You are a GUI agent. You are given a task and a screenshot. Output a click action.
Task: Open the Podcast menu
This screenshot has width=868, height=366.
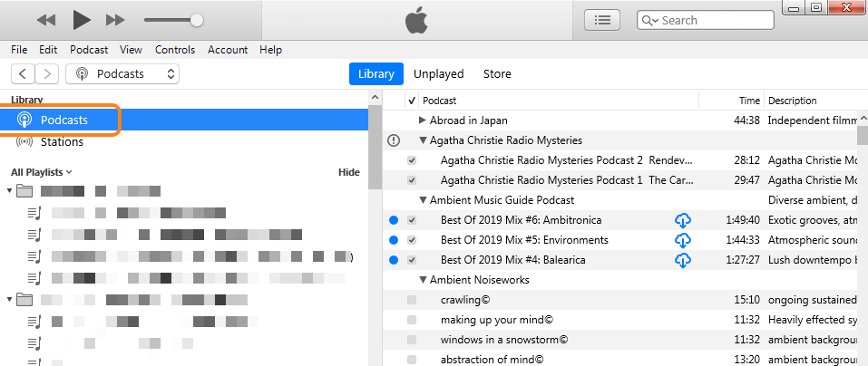[89, 50]
